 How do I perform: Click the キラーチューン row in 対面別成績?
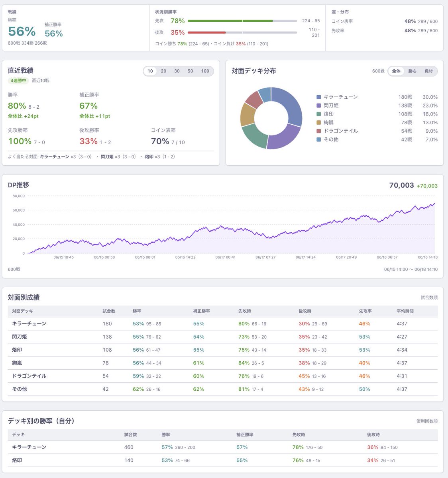(x=222, y=323)
